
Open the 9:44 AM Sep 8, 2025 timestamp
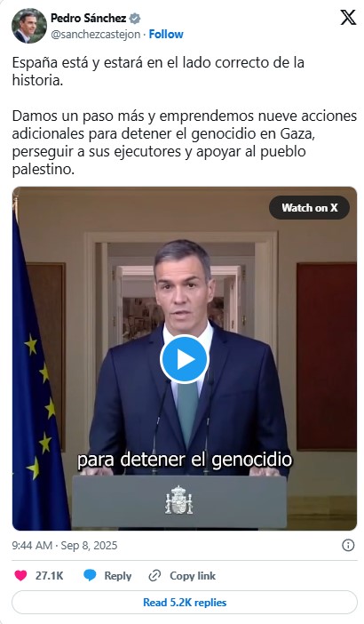[65, 545]
